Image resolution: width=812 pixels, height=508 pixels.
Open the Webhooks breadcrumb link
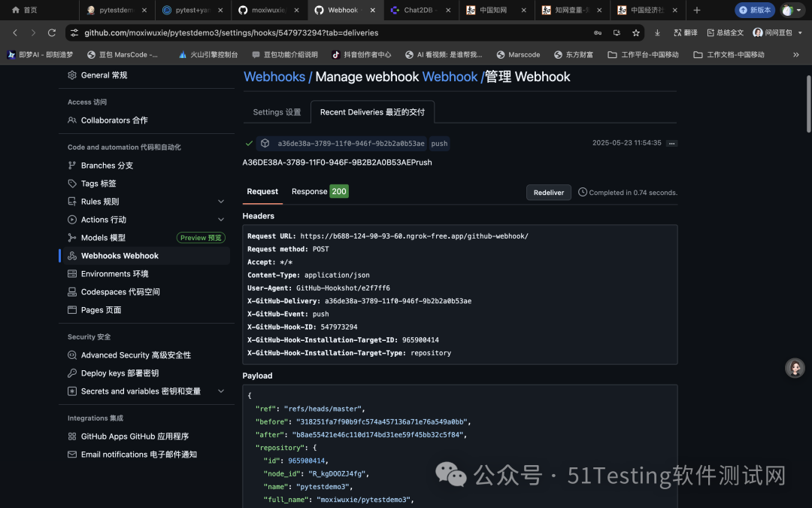(x=274, y=77)
